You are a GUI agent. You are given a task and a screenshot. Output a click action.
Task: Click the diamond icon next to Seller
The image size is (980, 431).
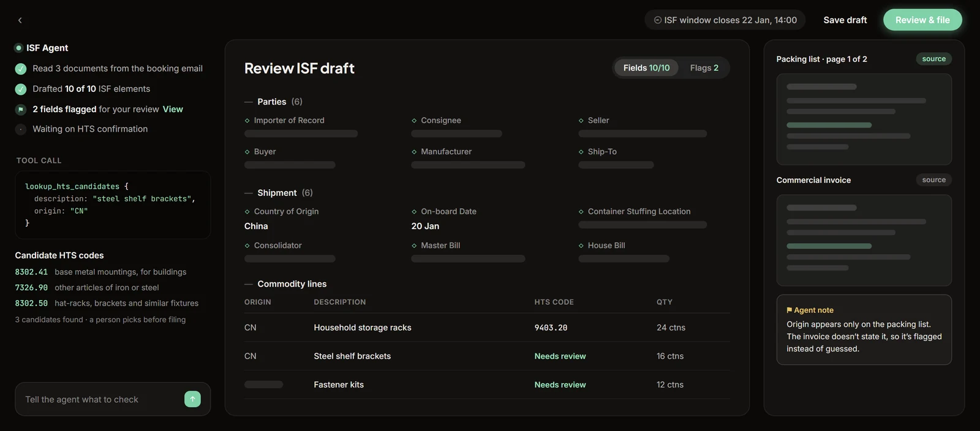coord(581,121)
